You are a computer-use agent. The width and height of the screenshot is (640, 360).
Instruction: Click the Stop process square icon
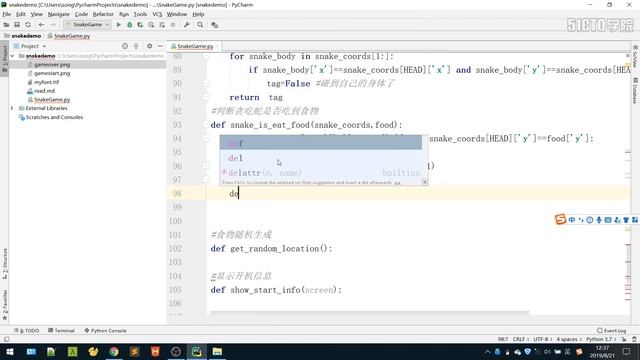(173, 25)
